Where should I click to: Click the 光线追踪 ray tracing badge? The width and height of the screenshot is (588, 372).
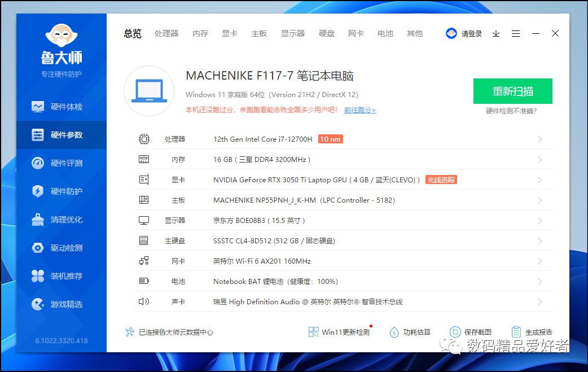(441, 180)
